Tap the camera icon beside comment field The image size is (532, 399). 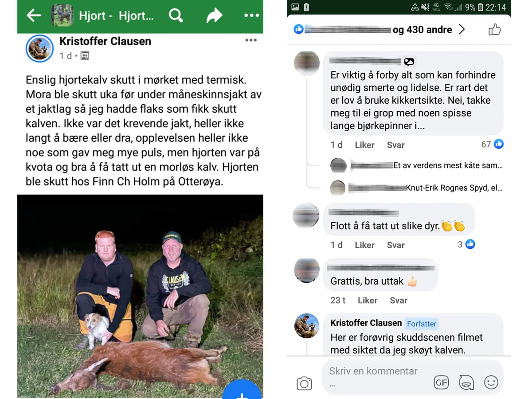click(304, 383)
